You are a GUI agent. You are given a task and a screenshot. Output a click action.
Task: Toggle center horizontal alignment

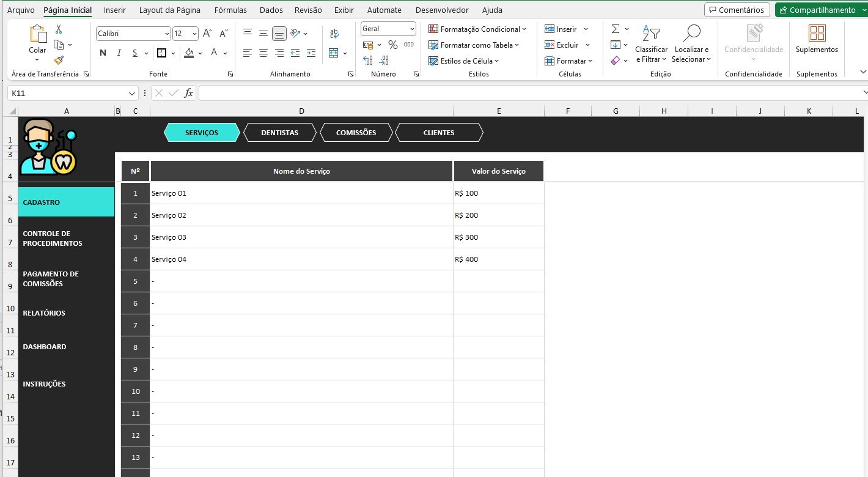(x=263, y=53)
